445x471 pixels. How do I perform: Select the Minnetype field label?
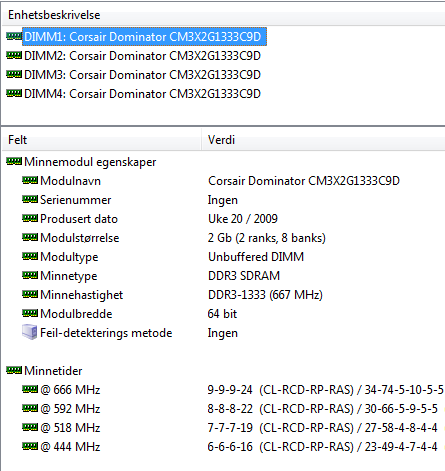[x=69, y=276]
